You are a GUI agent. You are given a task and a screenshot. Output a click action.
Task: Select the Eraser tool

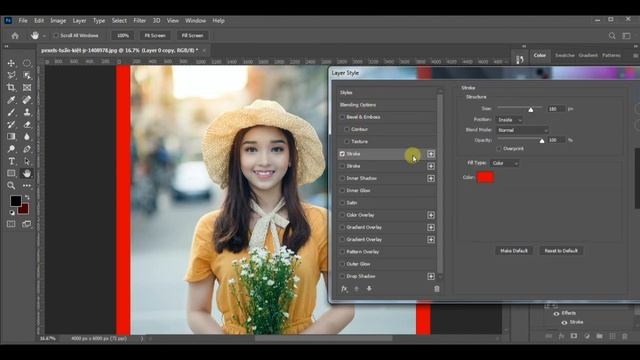point(27,124)
